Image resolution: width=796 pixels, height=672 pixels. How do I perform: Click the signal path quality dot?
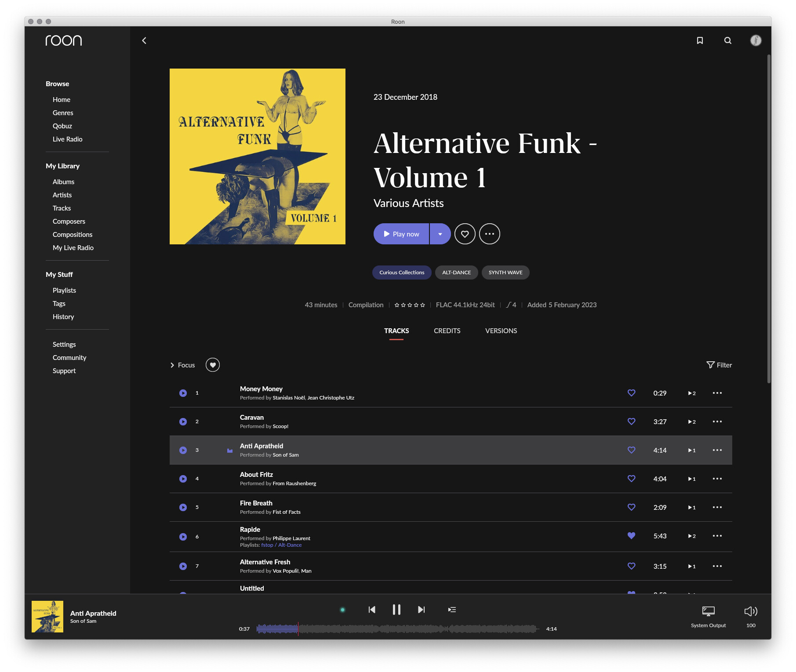coord(342,610)
